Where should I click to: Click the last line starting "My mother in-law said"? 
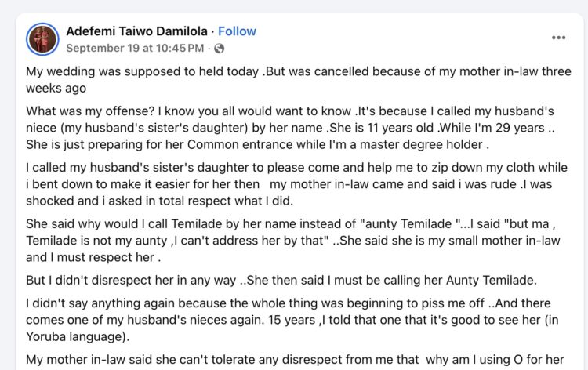click(x=295, y=361)
